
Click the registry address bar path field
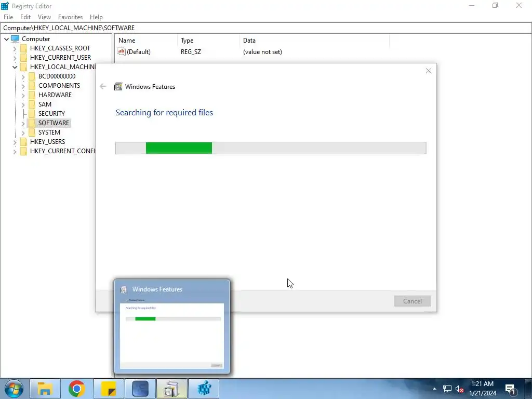[x=266, y=28]
